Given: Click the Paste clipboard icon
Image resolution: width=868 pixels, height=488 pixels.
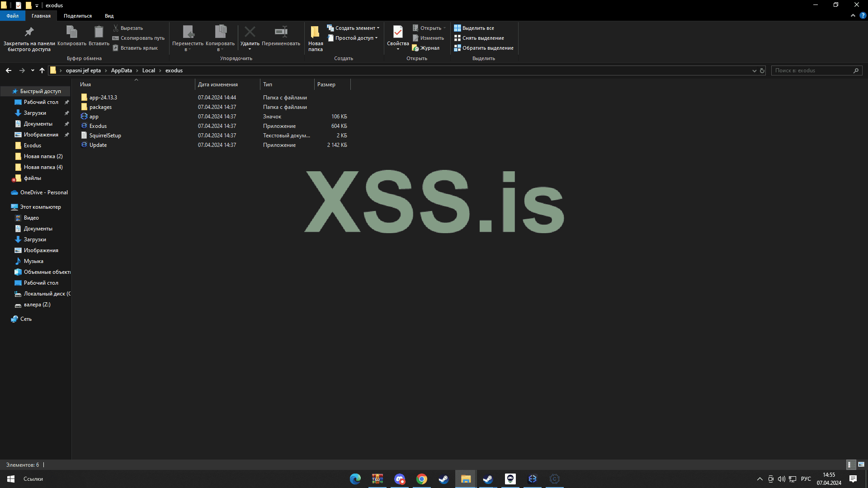Looking at the screenshot, I should click(99, 32).
